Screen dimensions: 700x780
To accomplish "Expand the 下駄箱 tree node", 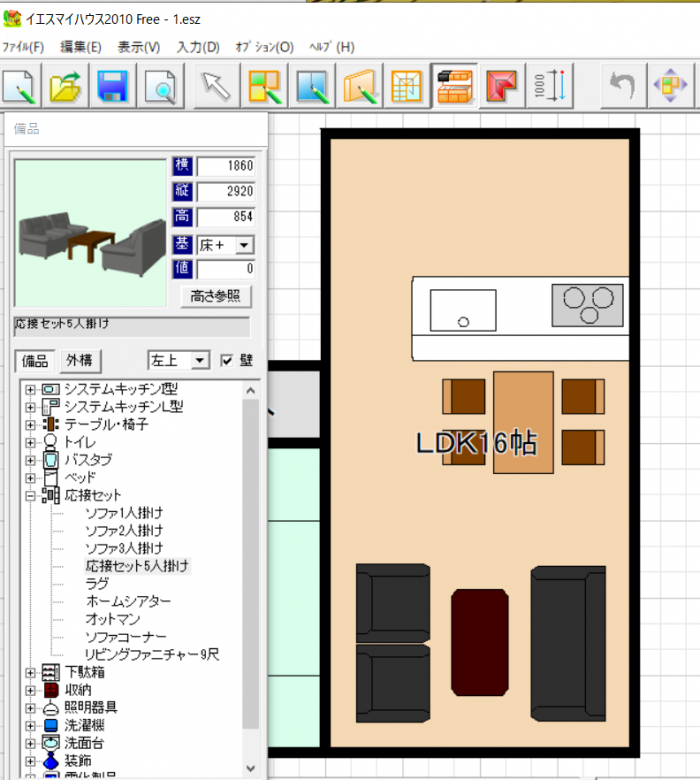I will tap(30, 673).
